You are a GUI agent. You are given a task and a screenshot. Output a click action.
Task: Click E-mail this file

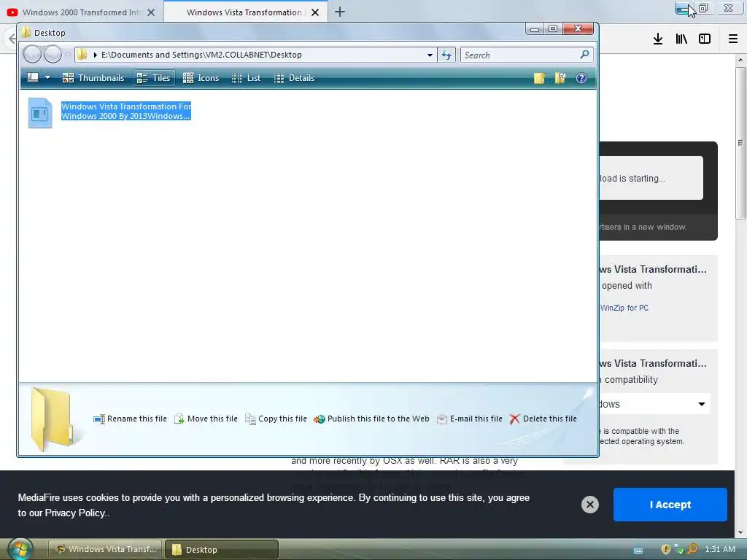pos(469,419)
